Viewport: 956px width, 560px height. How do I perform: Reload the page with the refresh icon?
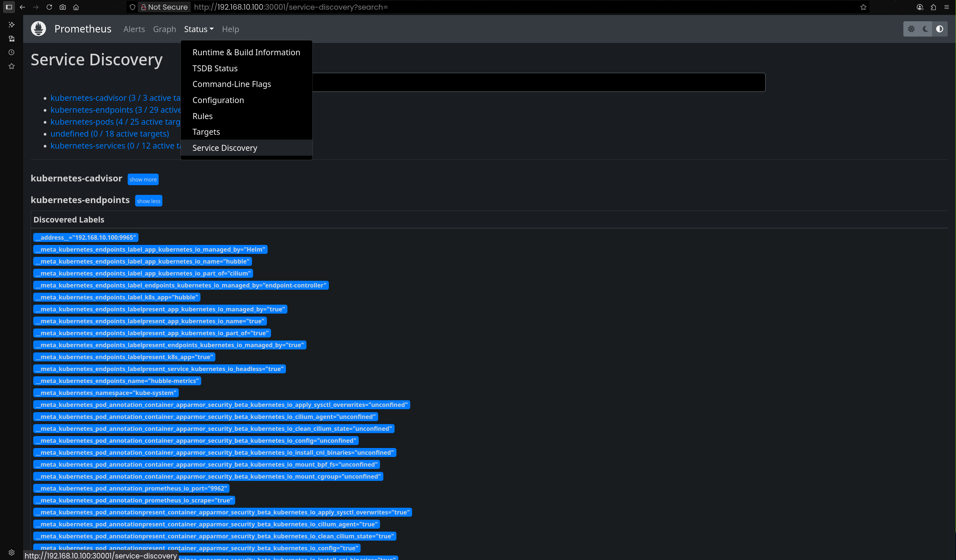point(49,7)
